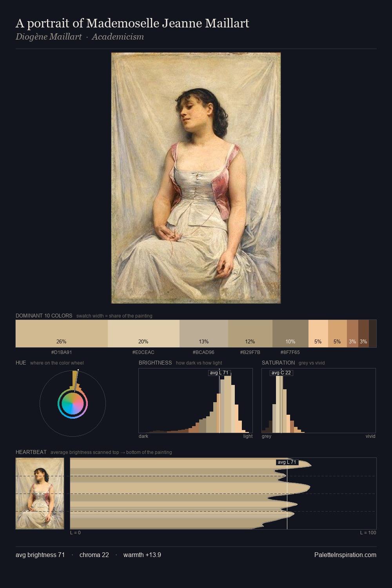Click the darkest swatch at strip end

click(372, 334)
